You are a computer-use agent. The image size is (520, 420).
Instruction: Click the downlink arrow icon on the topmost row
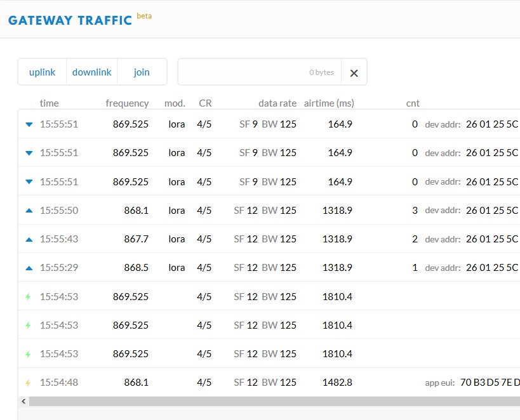(29, 124)
